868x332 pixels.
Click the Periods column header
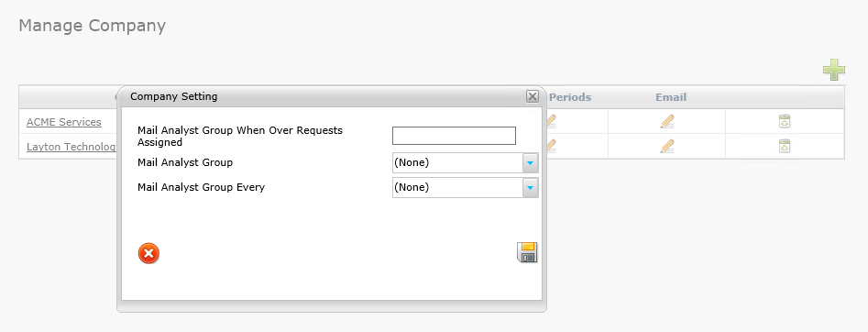(570, 97)
